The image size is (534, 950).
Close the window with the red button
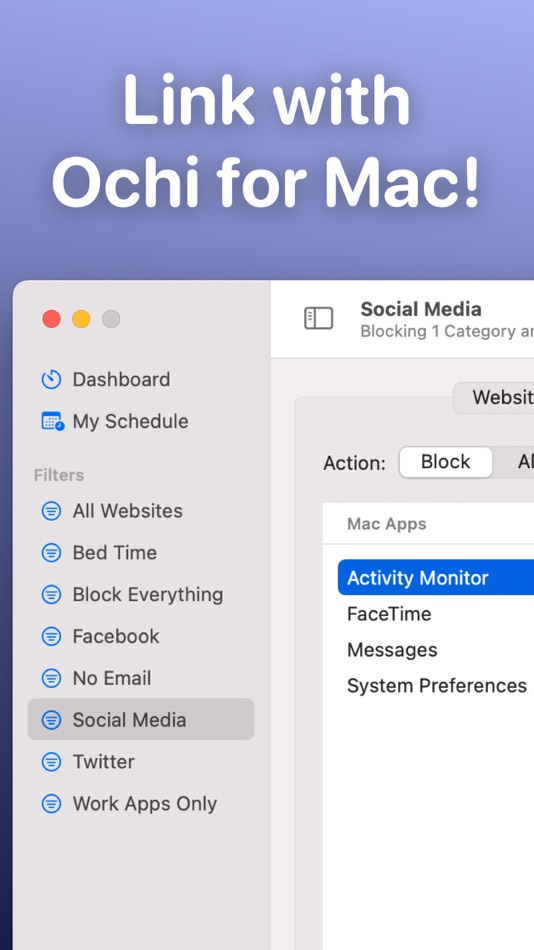pos(52,319)
